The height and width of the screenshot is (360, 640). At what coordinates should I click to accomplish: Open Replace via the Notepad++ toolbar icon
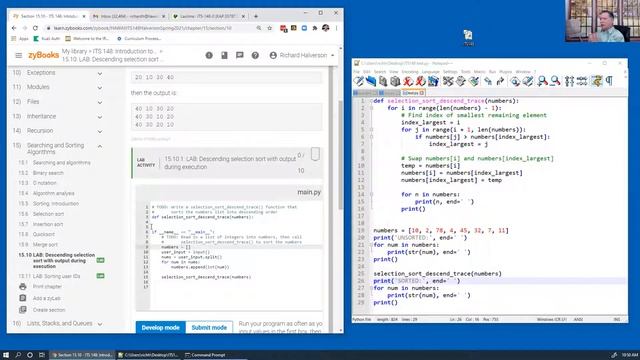(x=528, y=81)
